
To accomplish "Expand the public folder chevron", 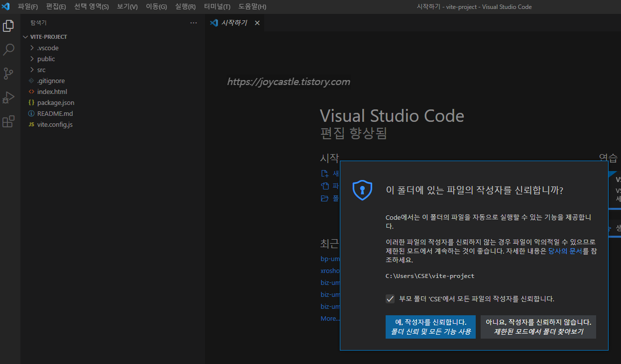I will pos(32,59).
